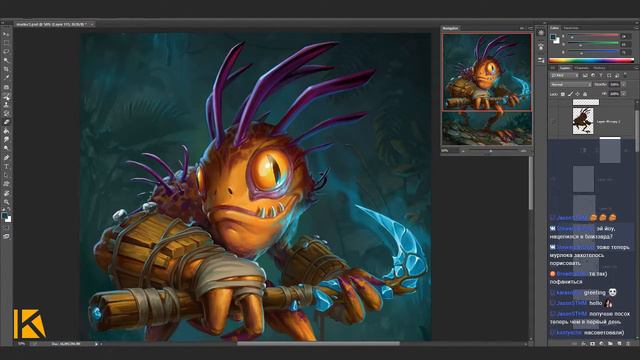Image resolution: width=640 pixels, height=360 pixels.
Task: Create a new layer from Layers panel
Action: coord(619,344)
